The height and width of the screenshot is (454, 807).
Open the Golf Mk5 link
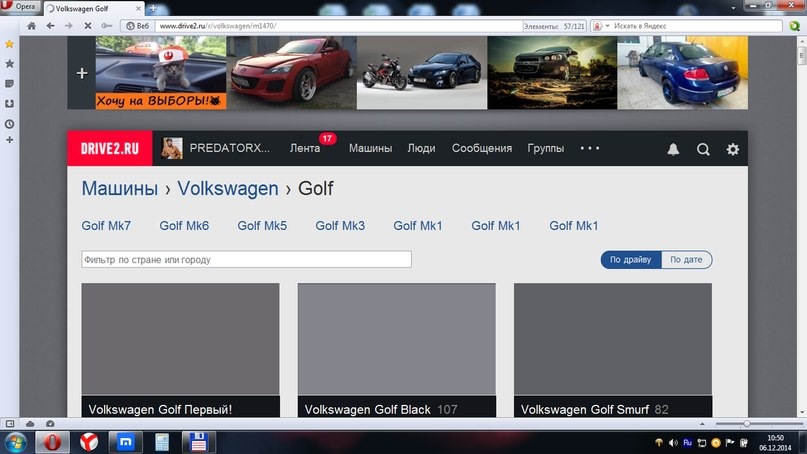point(262,225)
